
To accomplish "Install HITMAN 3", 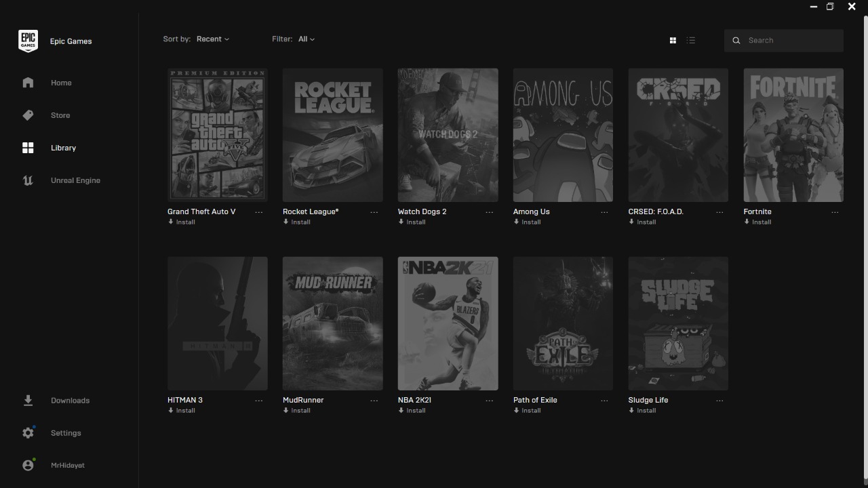I will (182, 411).
